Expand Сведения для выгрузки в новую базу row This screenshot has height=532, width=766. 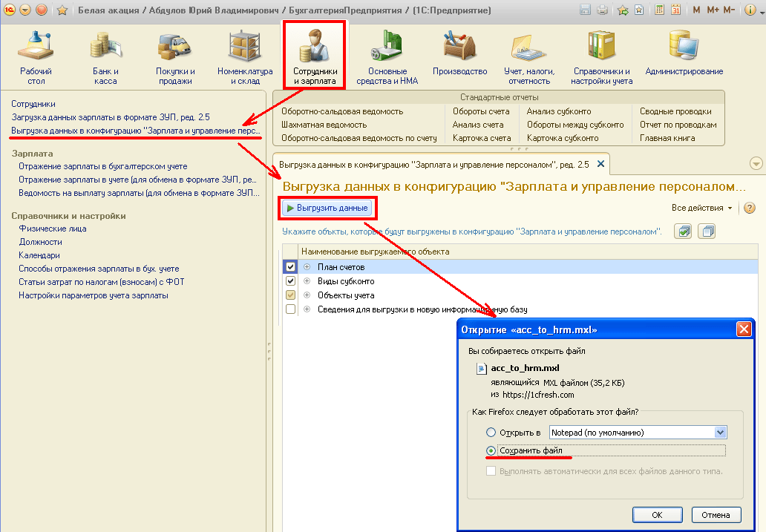coord(307,309)
